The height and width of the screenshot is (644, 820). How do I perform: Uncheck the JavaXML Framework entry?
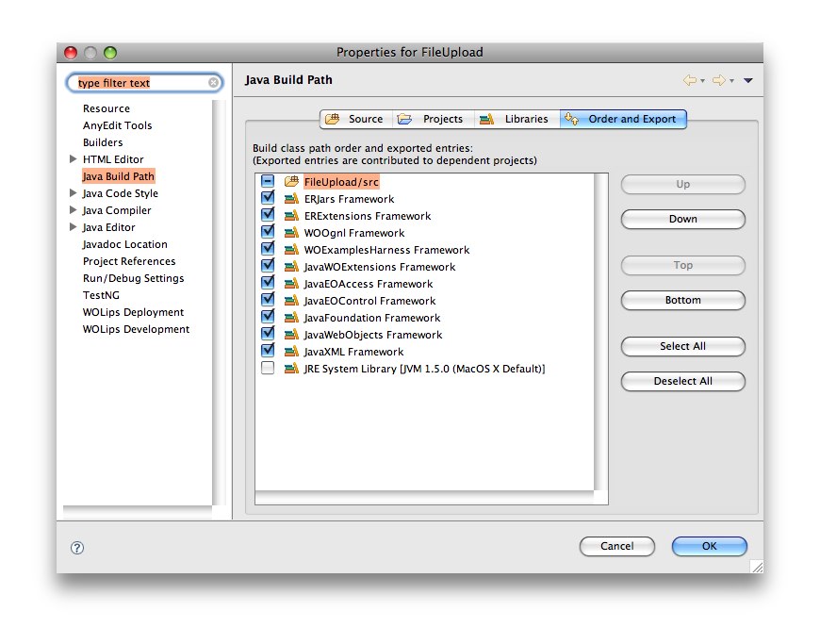[268, 351]
